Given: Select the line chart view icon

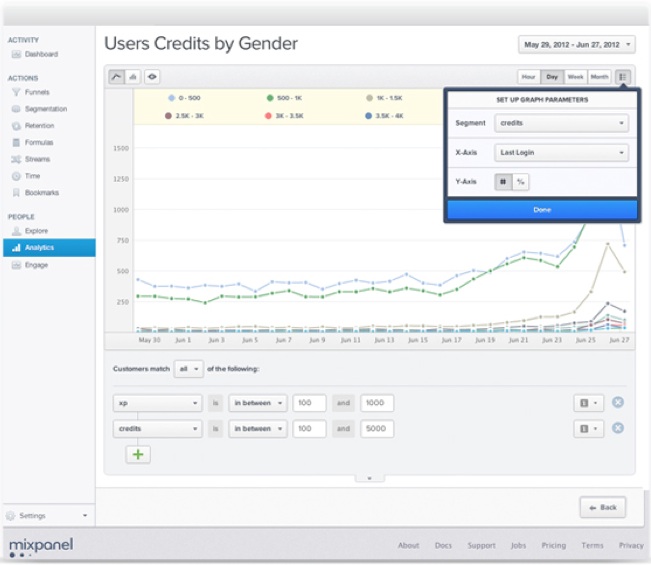Looking at the screenshot, I should [x=117, y=77].
